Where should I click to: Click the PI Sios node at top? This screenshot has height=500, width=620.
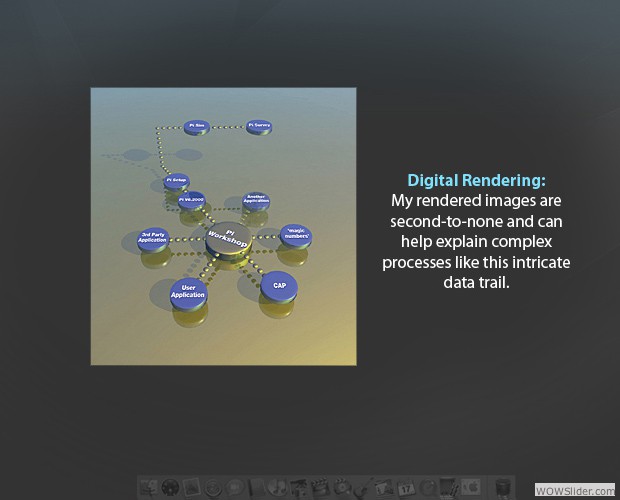[x=197, y=127]
